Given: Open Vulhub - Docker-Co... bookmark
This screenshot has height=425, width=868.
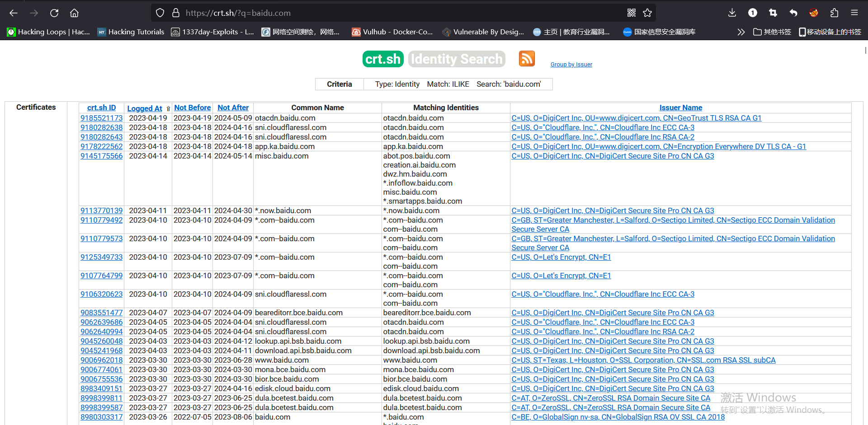Looking at the screenshot, I should 392,32.
